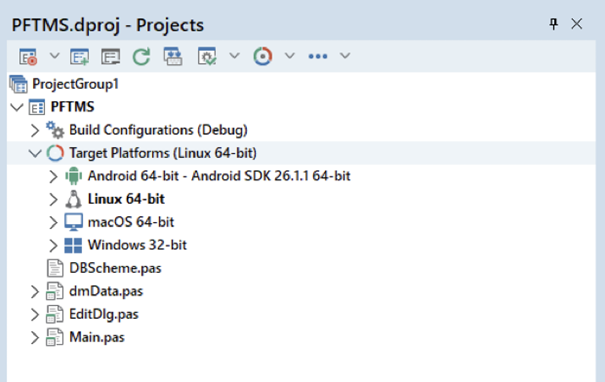The height and width of the screenshot is (382, 605).
Task: Click the green Refresh toolbar icon
Action: click(x=141, y=56)
